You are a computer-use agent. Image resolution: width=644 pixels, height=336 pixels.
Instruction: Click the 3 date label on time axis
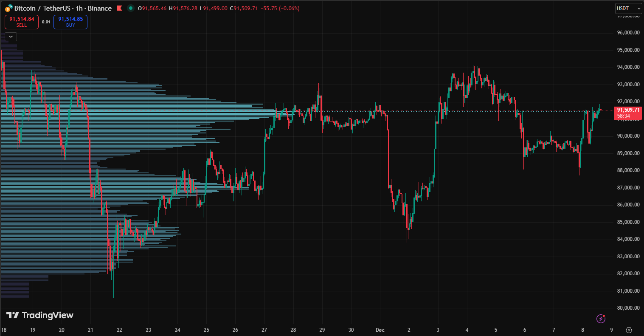[438, 330]
